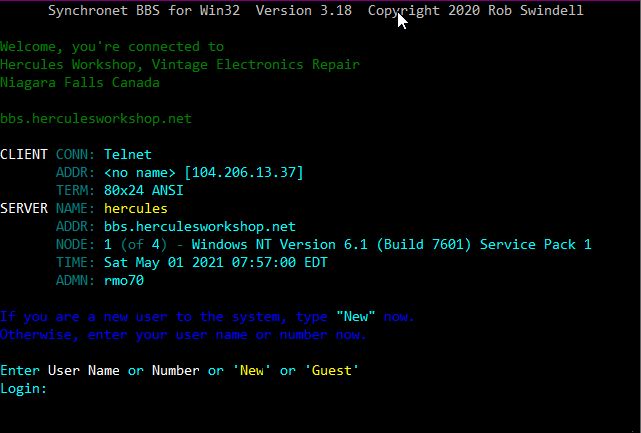The height and width of the screenshot is (433, 641).
Task: Click the green 'bbs.herculesworkshop.net' address
Action: click(96, 119)
